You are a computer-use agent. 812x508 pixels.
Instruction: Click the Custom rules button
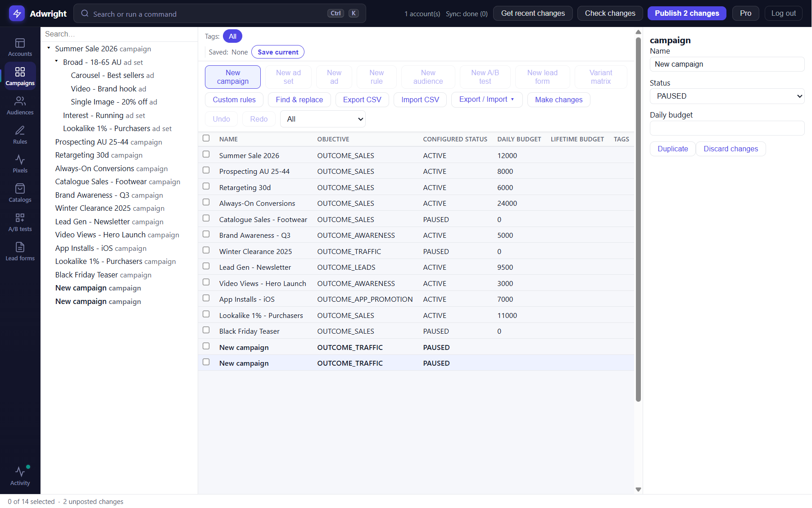[234, 100]
